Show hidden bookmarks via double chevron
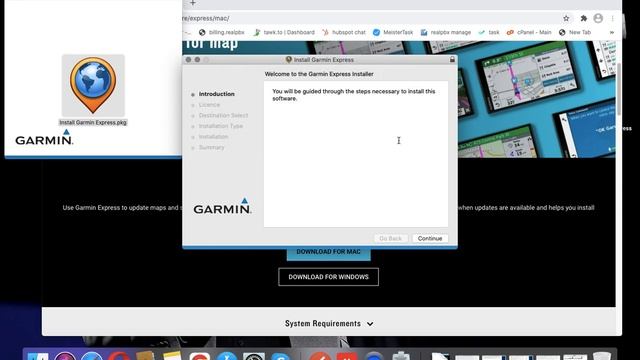Viewport: 640px width, 360px height. (x=611, y=32)
